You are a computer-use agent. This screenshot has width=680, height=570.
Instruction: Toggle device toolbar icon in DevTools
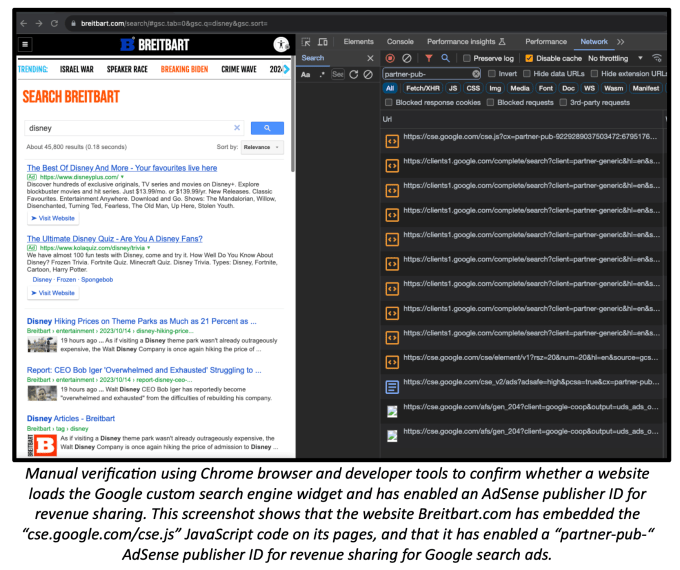[323, 42]
